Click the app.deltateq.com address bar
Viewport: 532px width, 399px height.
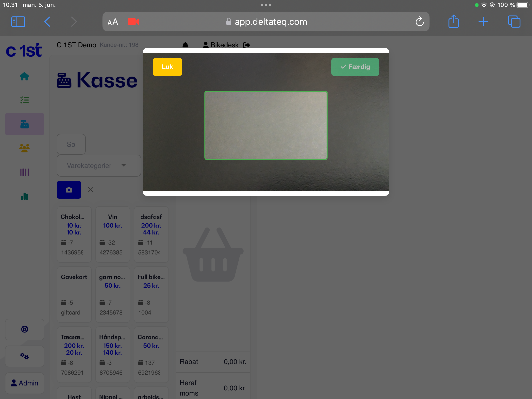266,22
